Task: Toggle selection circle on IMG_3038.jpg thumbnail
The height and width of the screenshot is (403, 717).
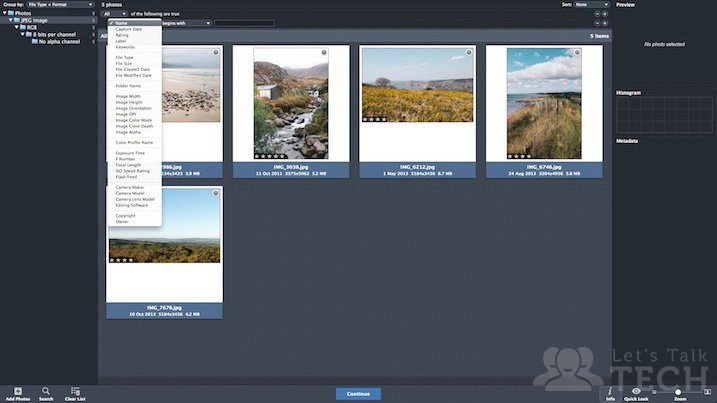Action: 324,53
